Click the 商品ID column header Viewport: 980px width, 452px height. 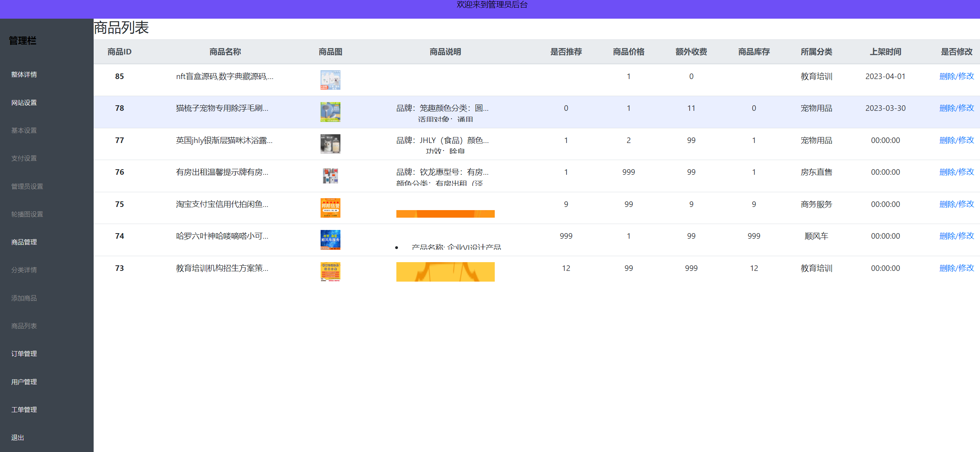coord(119,52)
